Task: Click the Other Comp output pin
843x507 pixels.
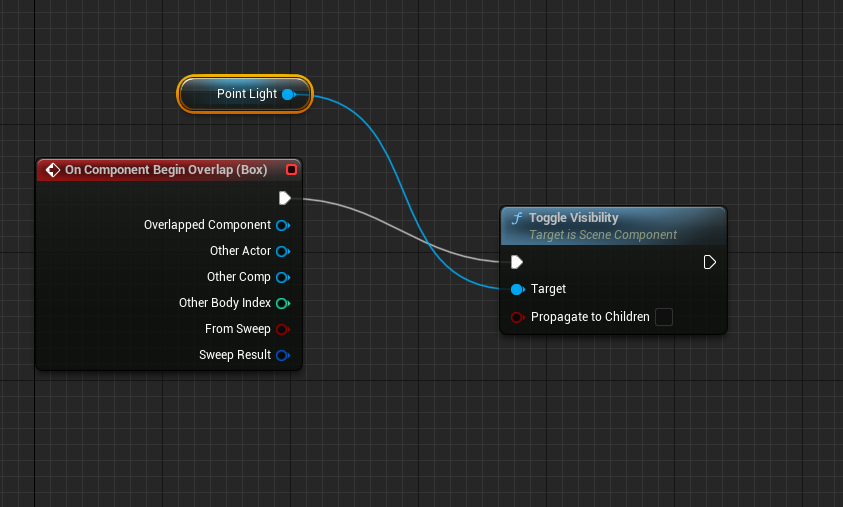Action: point(282,277)
